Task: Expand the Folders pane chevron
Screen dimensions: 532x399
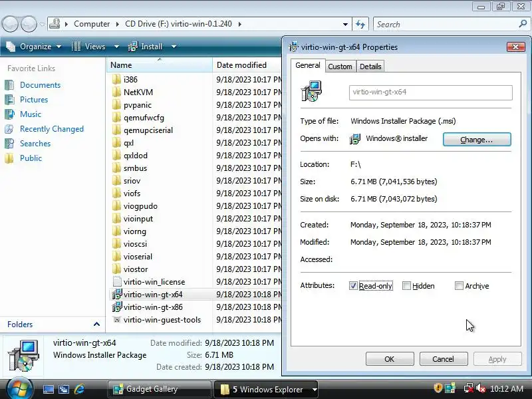Action: tap(96, 324)
